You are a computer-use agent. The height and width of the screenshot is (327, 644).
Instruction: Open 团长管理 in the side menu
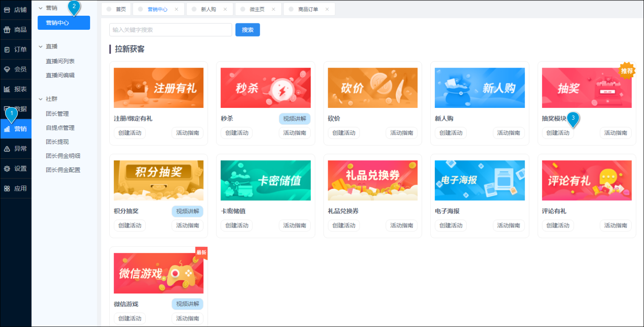point(57,114)
